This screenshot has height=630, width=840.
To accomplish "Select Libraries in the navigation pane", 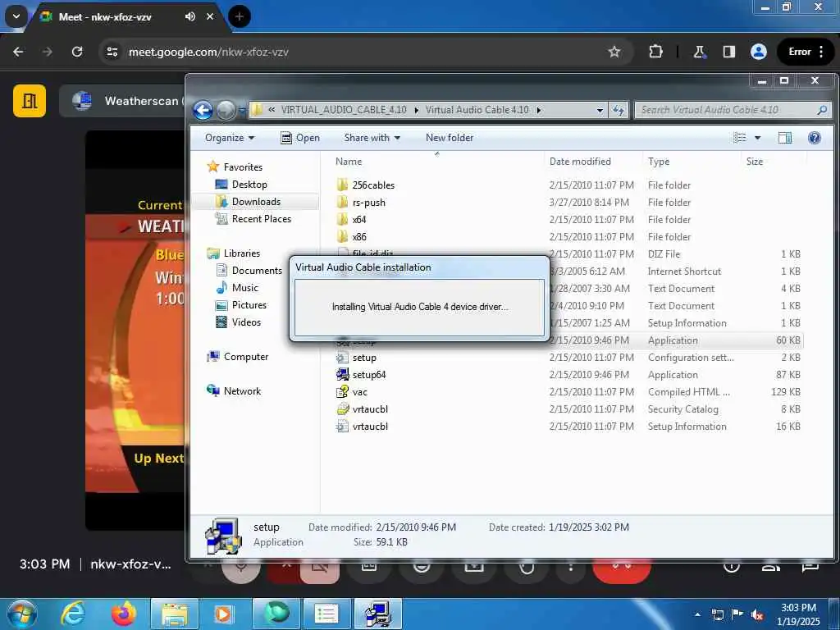I will [x=234, y=253].
